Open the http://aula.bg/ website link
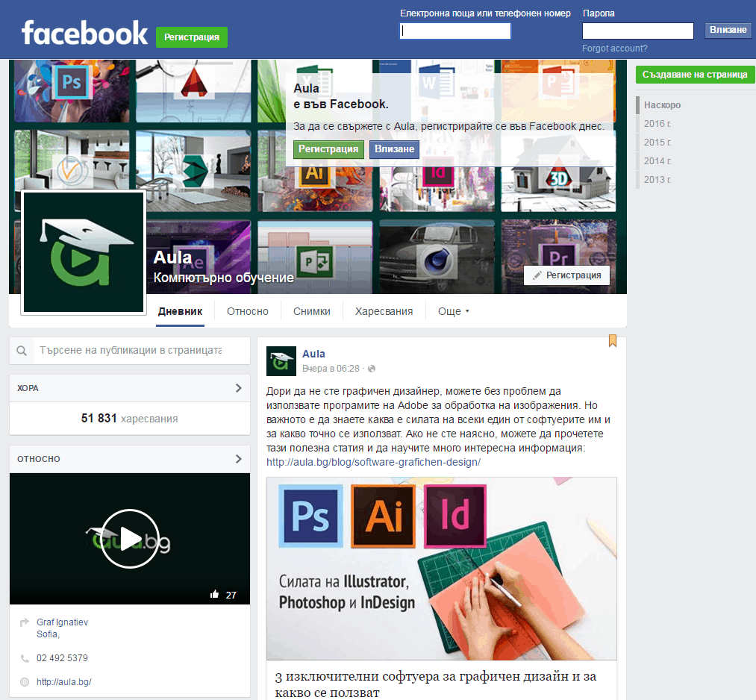This screenshot has width=756, height=700. click(64, 682)
